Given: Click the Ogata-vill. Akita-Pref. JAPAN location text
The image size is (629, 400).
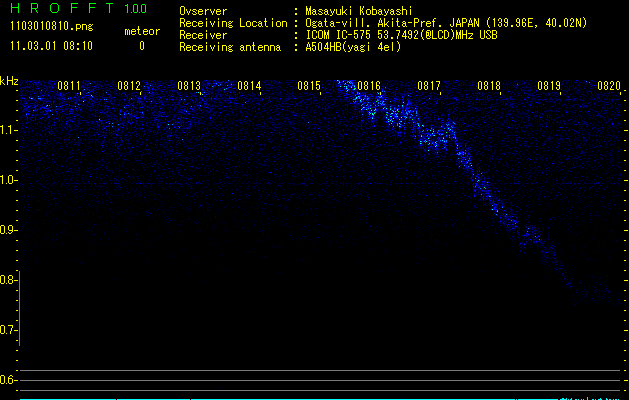Looking at the screenshot, I should click(x=446, y=23).
